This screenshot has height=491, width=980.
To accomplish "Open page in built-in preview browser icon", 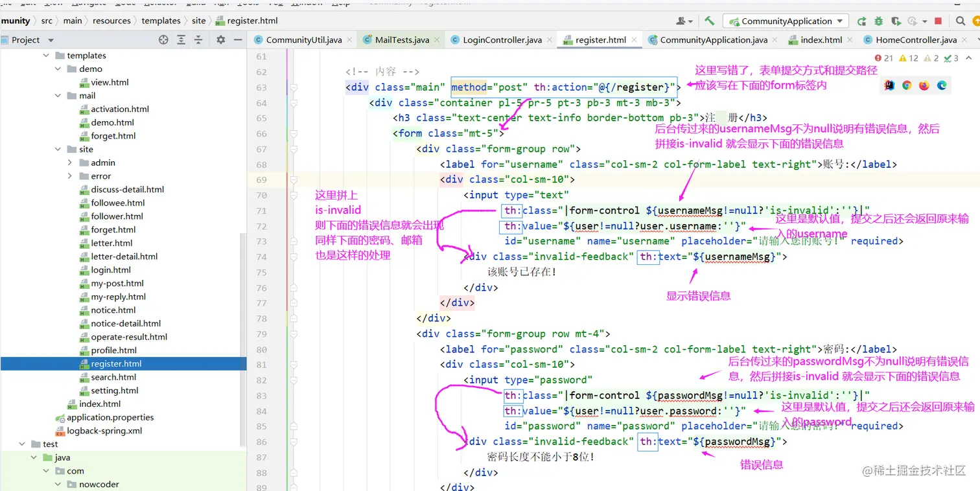I will [x=889, y=85].
